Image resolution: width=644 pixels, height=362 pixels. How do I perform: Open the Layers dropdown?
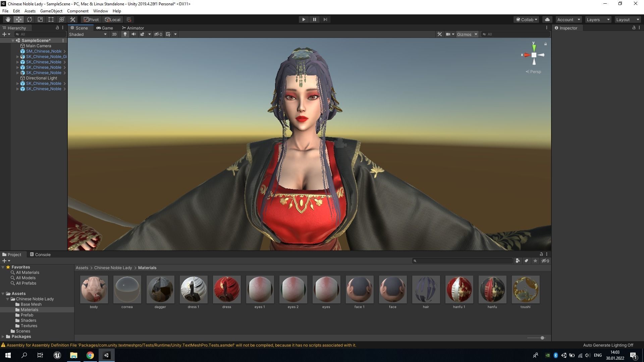click(x=598, y=19)
